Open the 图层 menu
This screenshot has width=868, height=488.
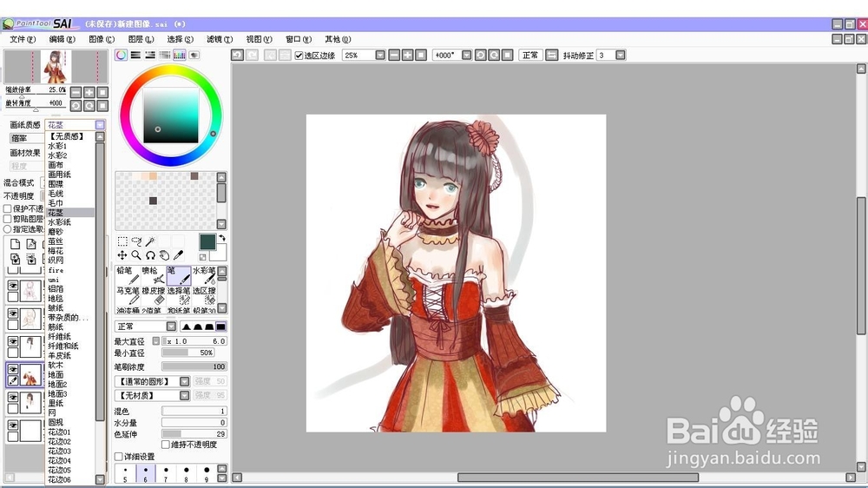click(141, 39)
